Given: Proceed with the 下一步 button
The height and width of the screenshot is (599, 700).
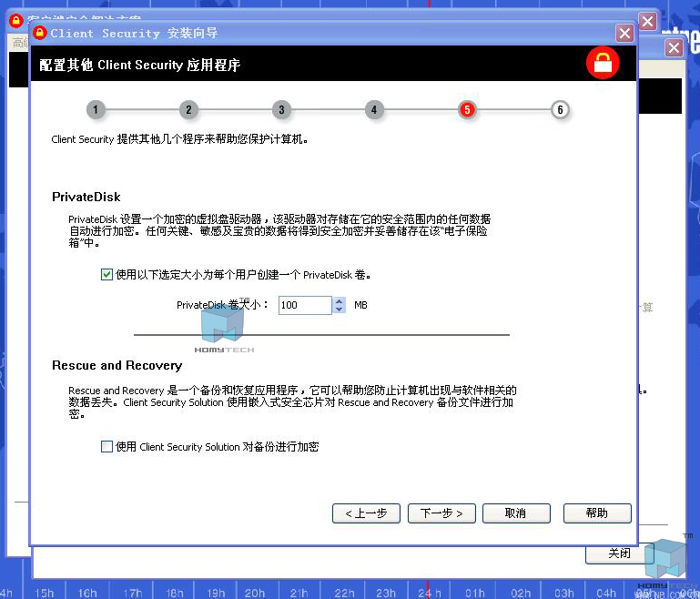Looking at the screenshot, I should pyautogui.click(x=441, y=513).
